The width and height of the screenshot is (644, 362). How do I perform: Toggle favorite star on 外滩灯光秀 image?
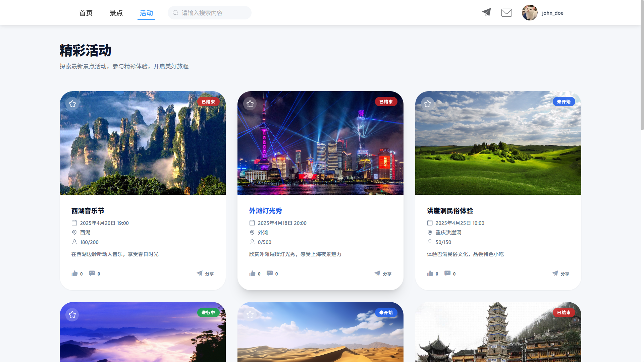pos(250,104)
